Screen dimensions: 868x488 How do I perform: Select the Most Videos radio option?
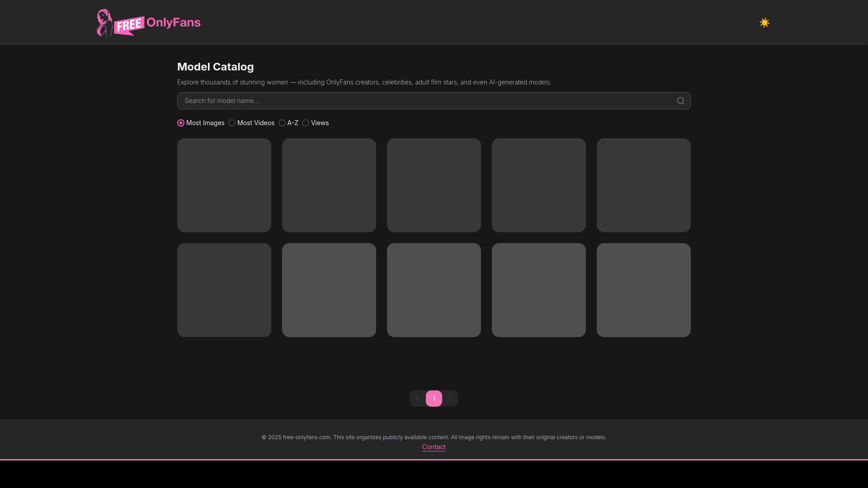click(232, 123)
